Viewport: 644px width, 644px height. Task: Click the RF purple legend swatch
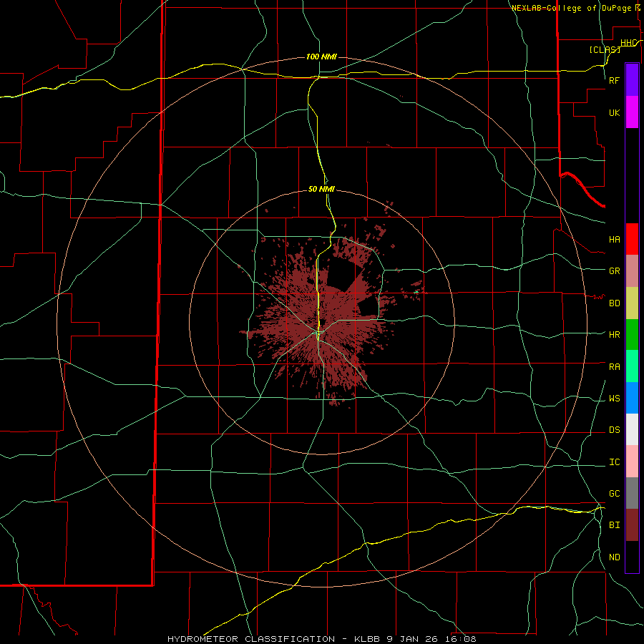tap(632, 80)
